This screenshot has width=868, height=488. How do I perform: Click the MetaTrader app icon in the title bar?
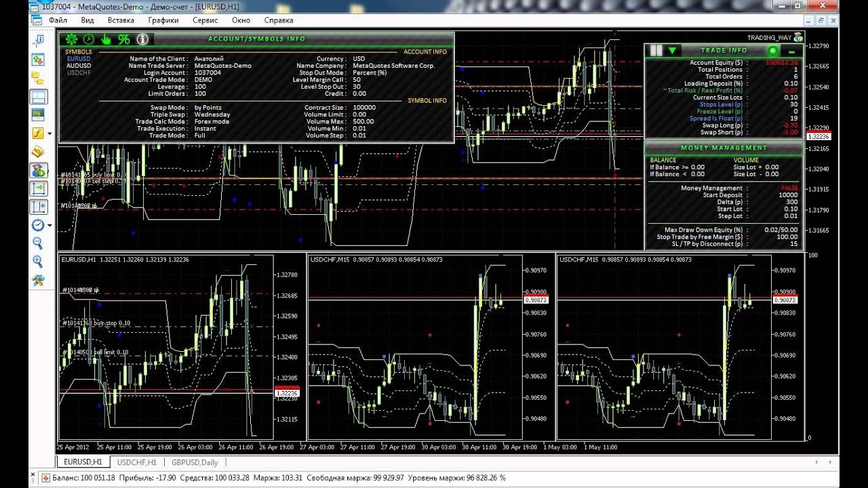[x=35, y=5]
